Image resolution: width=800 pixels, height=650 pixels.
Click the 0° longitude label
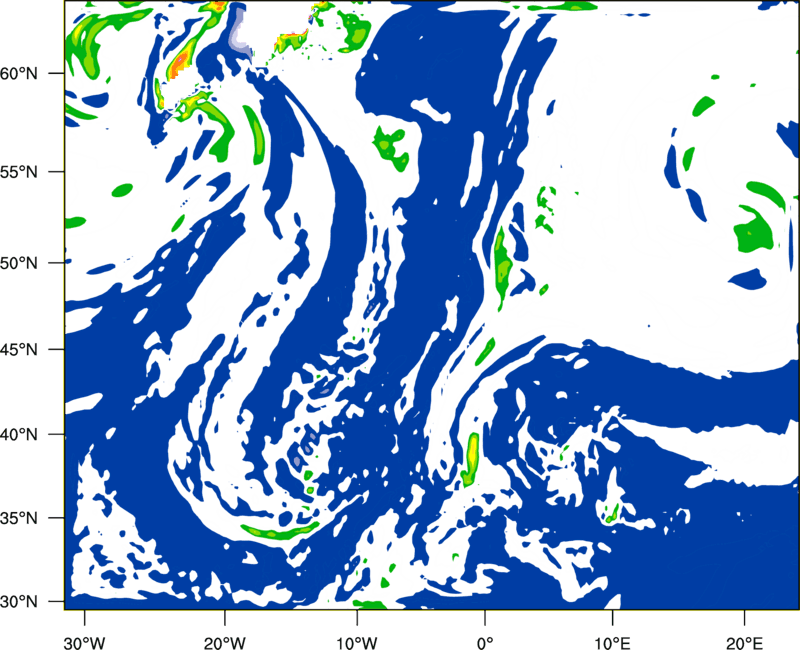pyautogui.click(x=485, y=643)
